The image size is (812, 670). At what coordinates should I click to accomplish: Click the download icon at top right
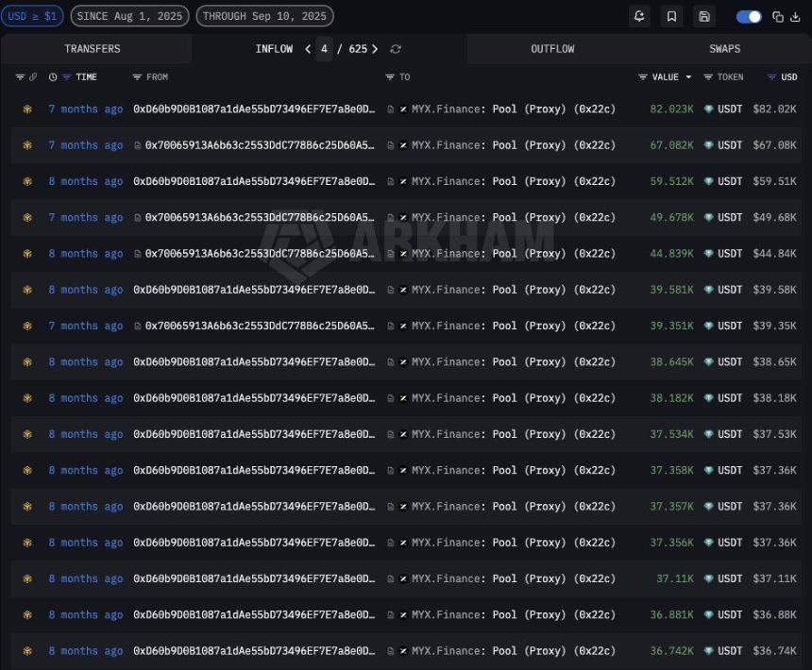(x=795, y=17)
